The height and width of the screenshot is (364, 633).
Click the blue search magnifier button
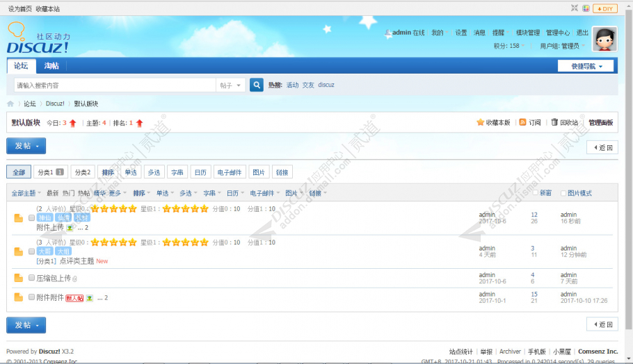pyautogui.click(x=257, y=85)
